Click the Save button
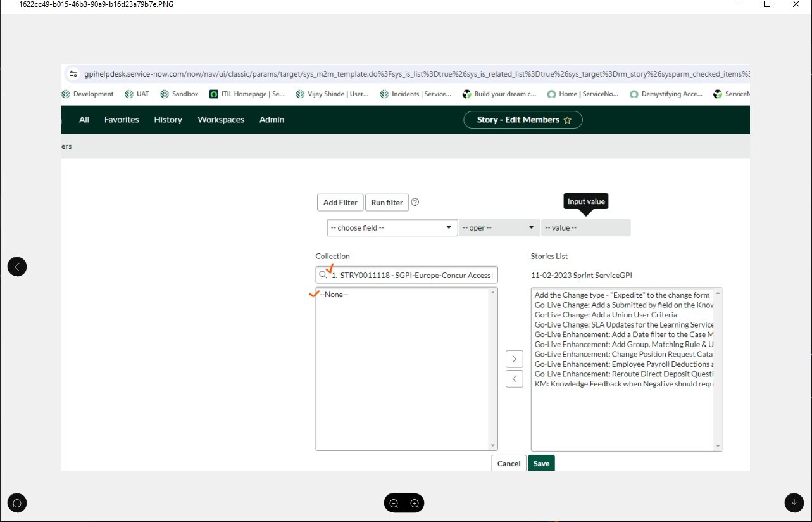Image resolution: width=812 pixels, height=522 pixels. point(541,463)
